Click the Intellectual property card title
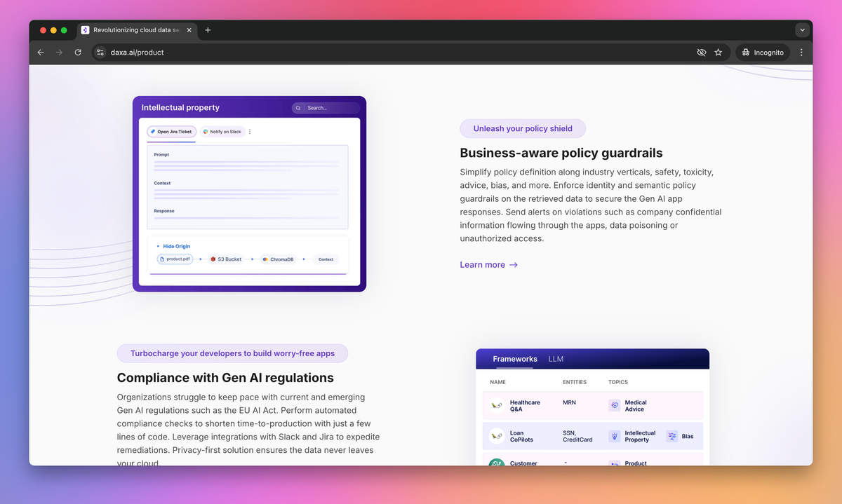The image size is (842, 504). pos(180,108)
